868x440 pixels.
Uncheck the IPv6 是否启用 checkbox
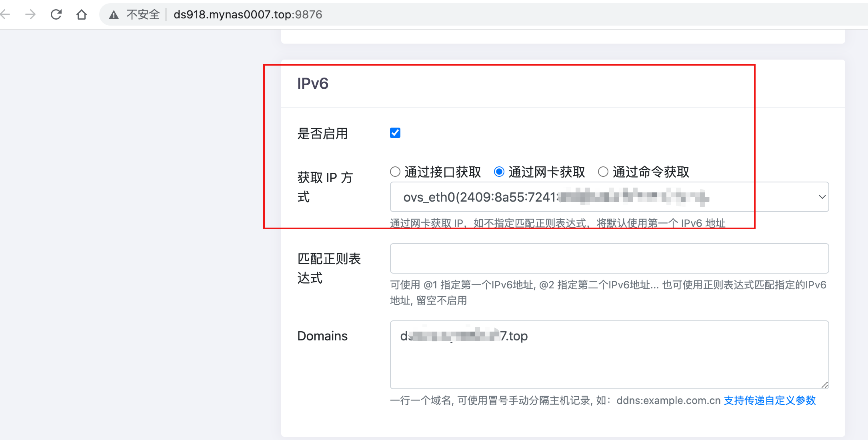395,133
